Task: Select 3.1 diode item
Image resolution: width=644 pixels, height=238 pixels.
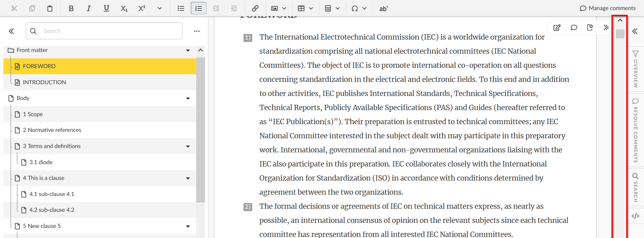Action: [100, 162]
